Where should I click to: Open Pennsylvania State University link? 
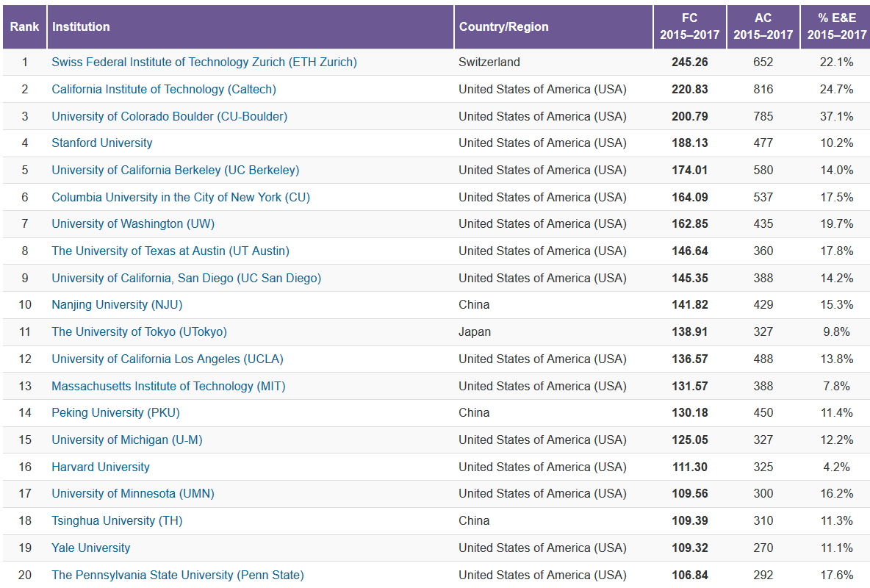click(x=178, y=576)
